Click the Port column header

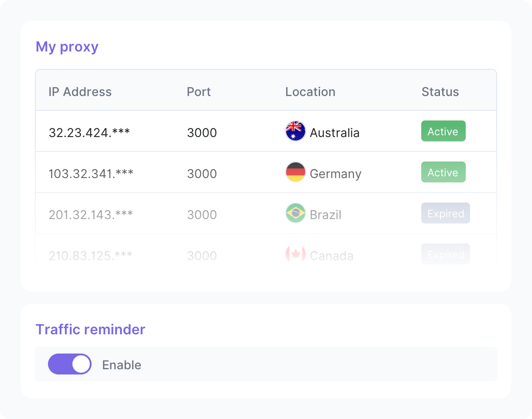pyautogui.click(x=199, y=92)
